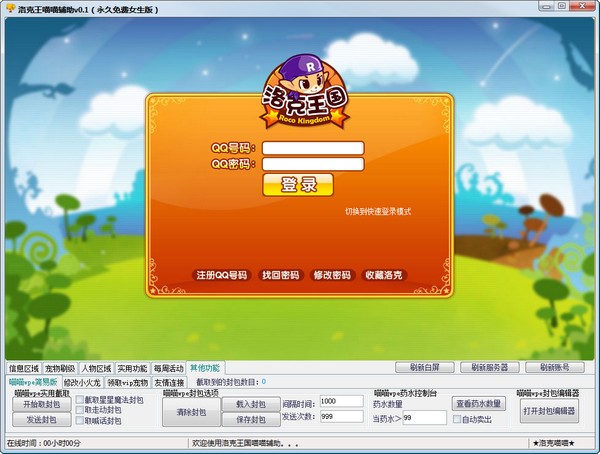600x454 pixels.
Task: Click the 修改密码 button
Action: (332, 275)
